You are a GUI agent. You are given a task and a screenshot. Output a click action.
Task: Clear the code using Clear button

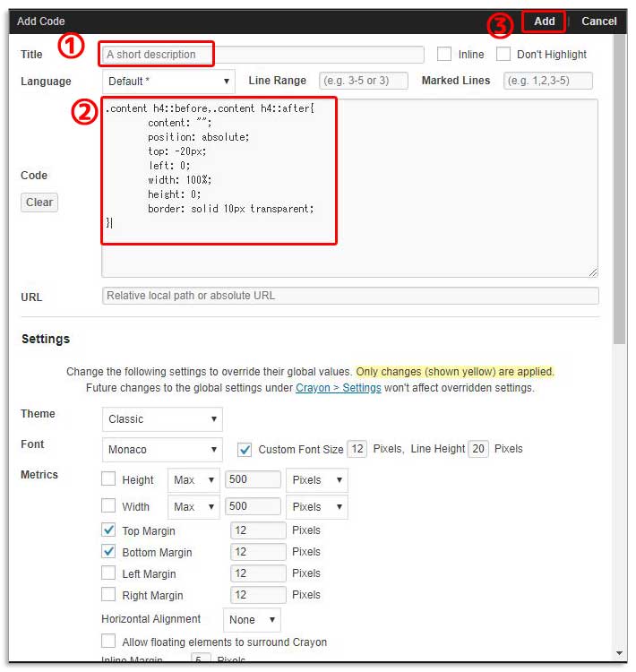pos(39,202)
